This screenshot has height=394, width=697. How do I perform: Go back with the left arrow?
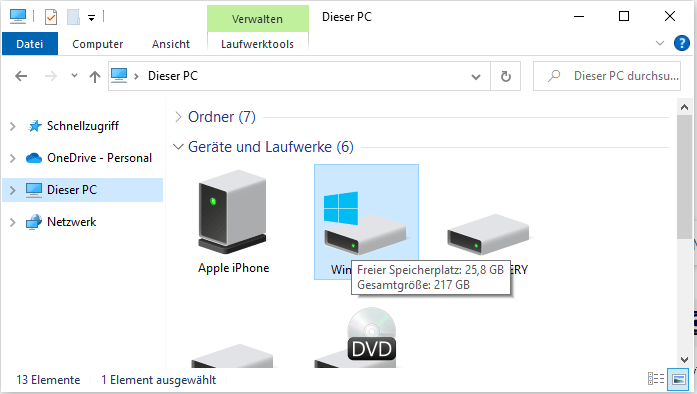(x=21, y=76)
